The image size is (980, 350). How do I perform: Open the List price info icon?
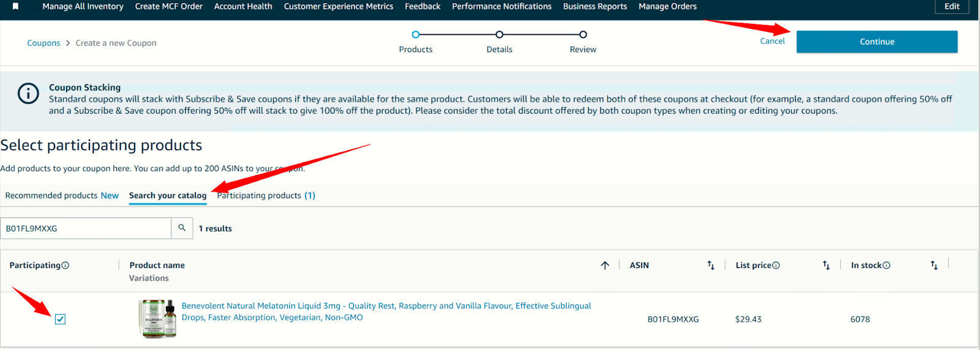(776, 266)
